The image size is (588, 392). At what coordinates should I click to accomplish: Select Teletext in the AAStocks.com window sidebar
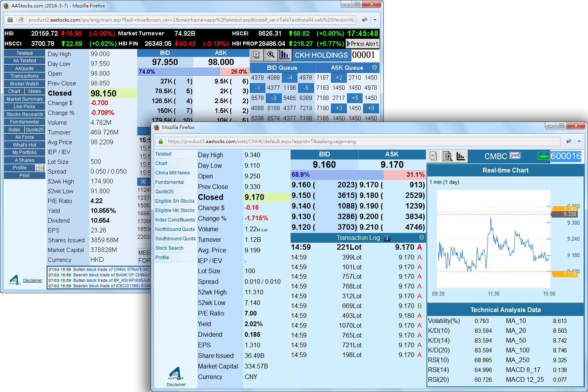tap(25, 53)
